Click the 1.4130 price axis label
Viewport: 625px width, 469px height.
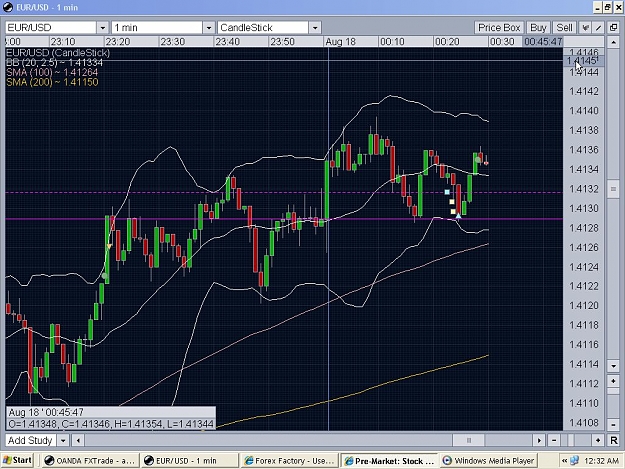(584, 208)
